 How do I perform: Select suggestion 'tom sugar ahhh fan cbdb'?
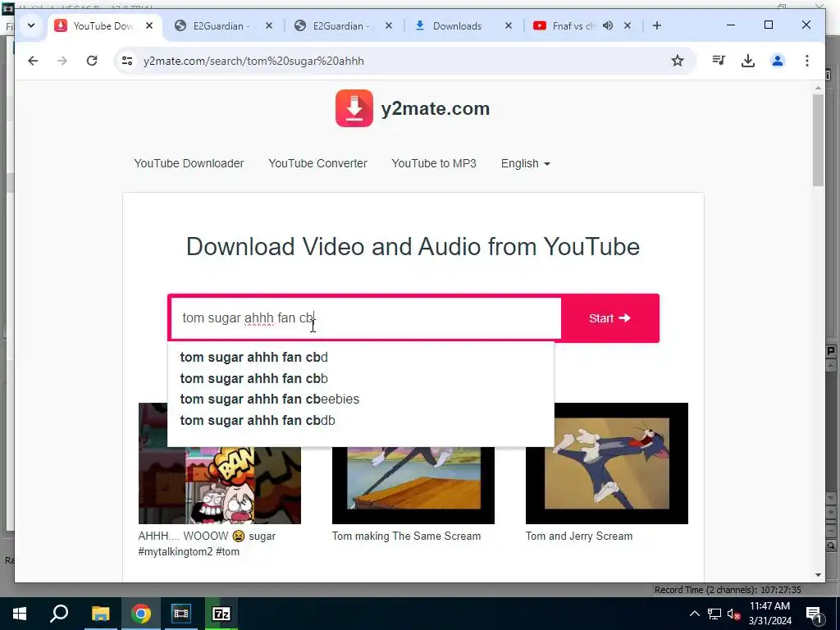361,420
